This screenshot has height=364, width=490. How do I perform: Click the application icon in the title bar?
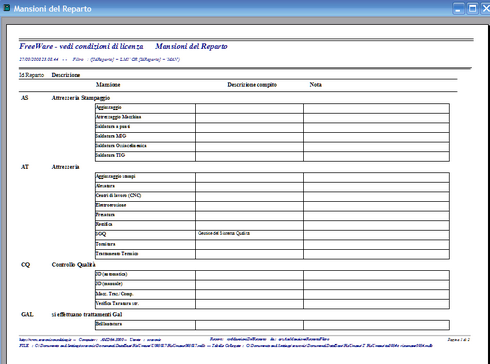point(6,8)
